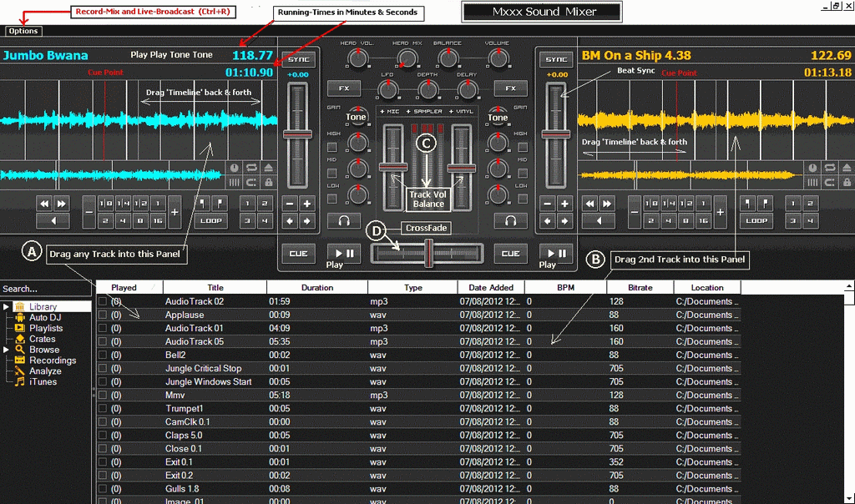Click left deck beat-grid bars icon
Viewport: 855px width, 504px height.
[234, 183]
